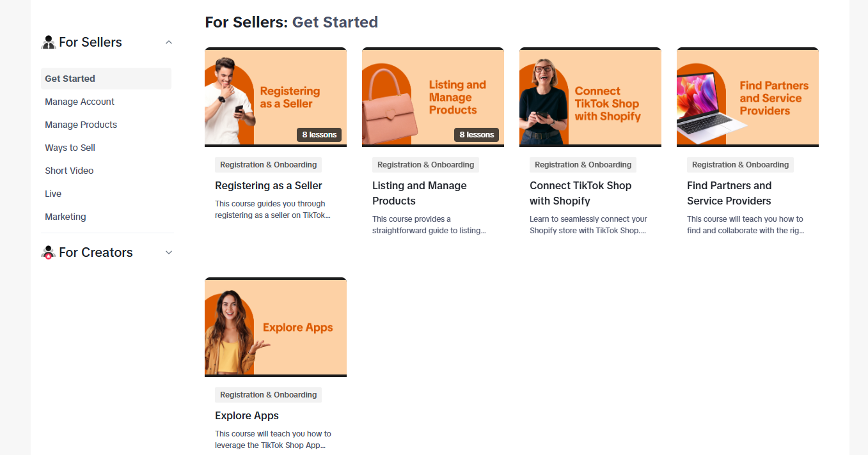Click the Registering as a Seller title link

(x=269, y=185)
